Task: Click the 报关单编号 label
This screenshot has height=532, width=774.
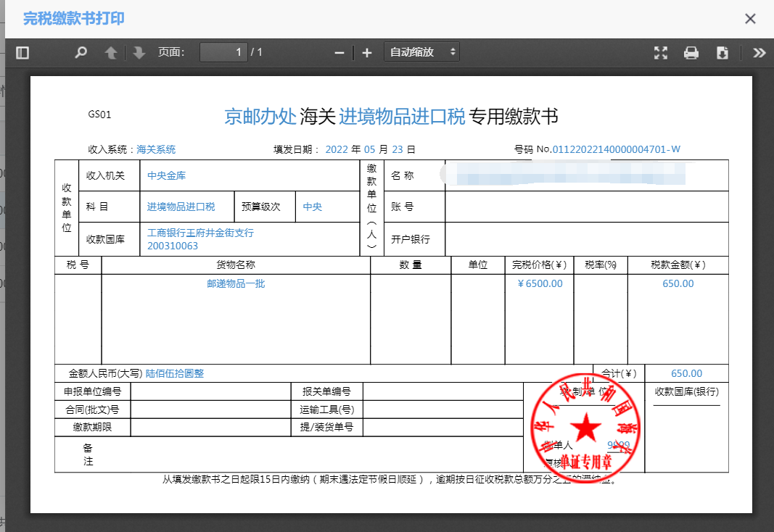Action: point(326,391)
